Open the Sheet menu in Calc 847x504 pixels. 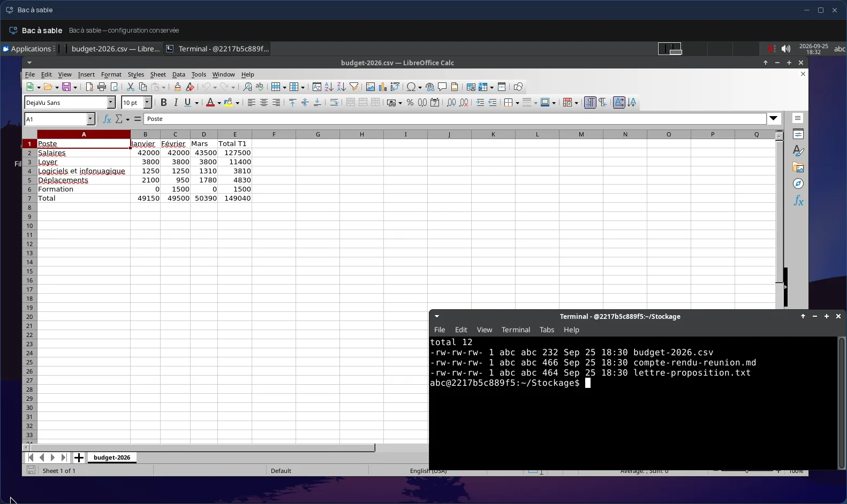(x=158, y=74)
